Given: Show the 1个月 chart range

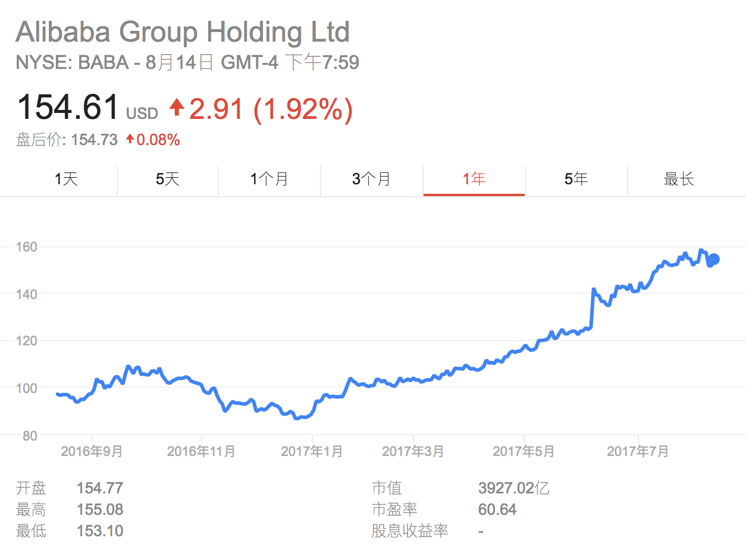Looking at the screenshot, I should [269, 179].
